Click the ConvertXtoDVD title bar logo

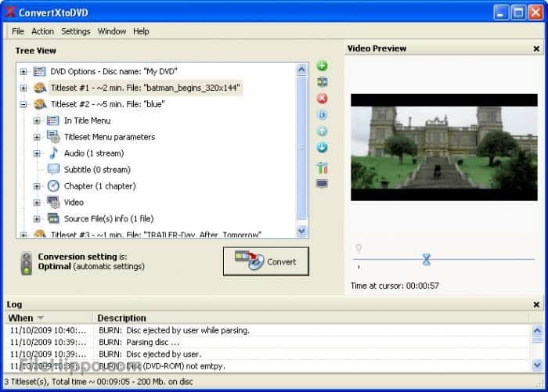click(10, 12)
